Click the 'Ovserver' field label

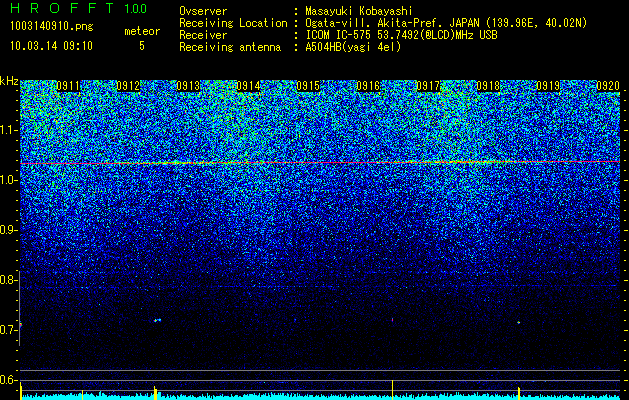point(203,11)
